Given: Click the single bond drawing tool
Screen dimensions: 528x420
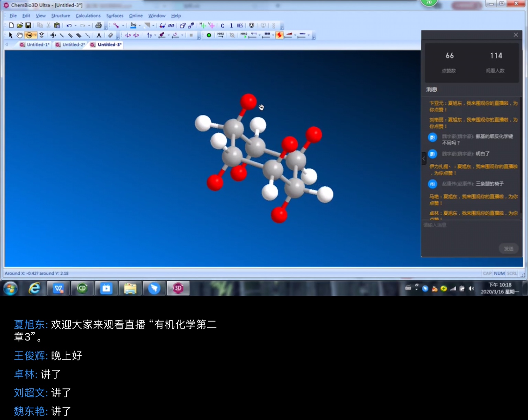Looking at the screenshot, I should [x=62, y=35].
